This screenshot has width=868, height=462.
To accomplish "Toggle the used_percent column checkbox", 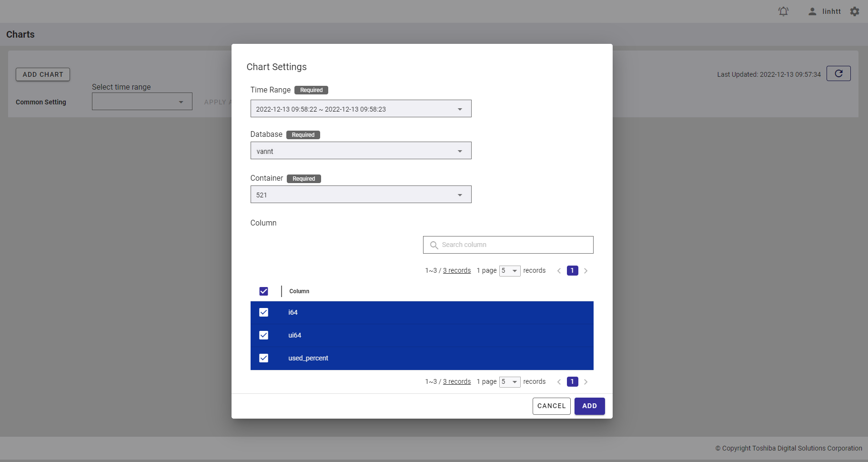I will [263, 358].
